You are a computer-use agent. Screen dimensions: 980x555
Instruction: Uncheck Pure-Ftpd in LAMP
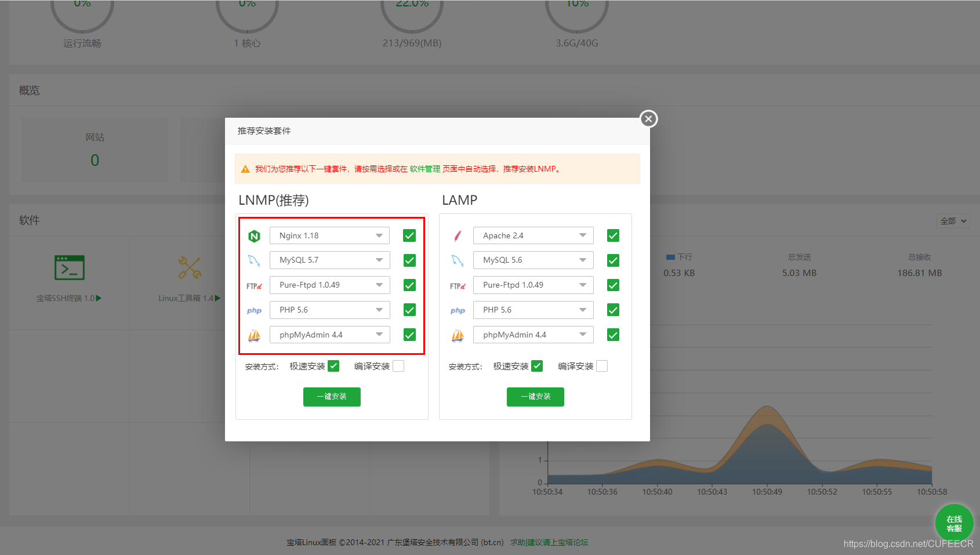point(613,285)
